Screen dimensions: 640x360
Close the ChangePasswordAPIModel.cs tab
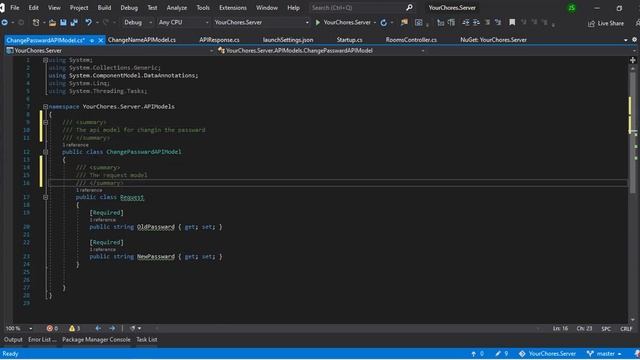[100, 40]
